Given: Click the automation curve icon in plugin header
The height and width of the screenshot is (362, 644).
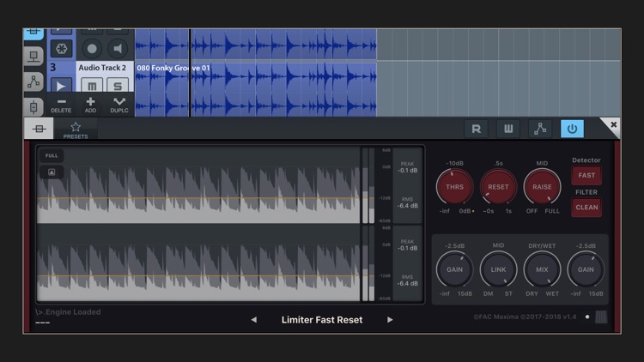Looking at the screenshot, I should pyautogui.click(x=540, y=129).
